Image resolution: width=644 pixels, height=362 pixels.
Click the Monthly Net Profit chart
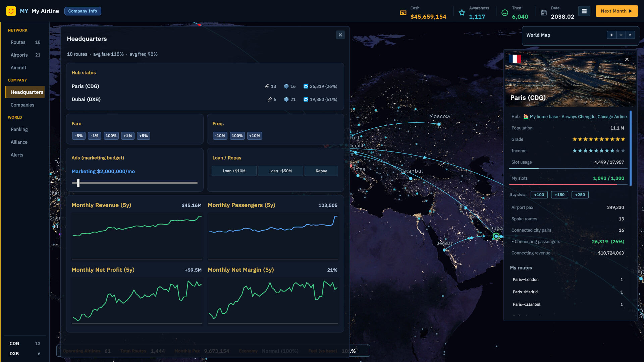[137, 301]
